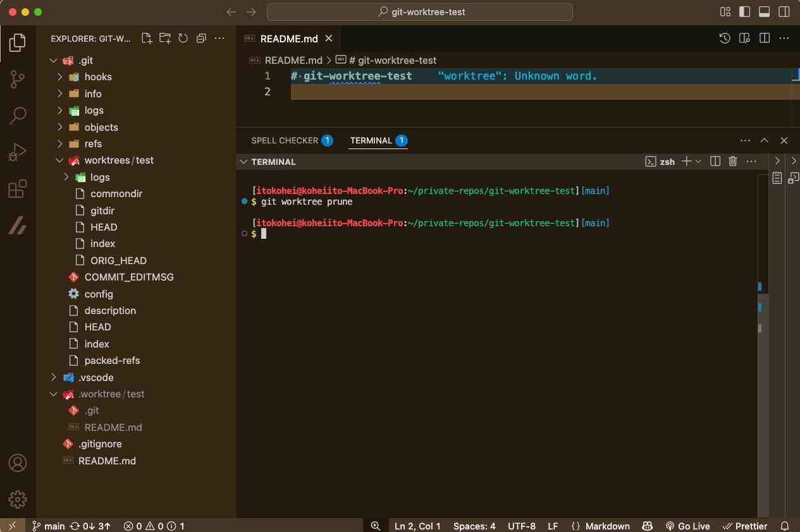Click the main branch in status bar
This screenshot has width=800, height=532.
(x=49, y=526)
